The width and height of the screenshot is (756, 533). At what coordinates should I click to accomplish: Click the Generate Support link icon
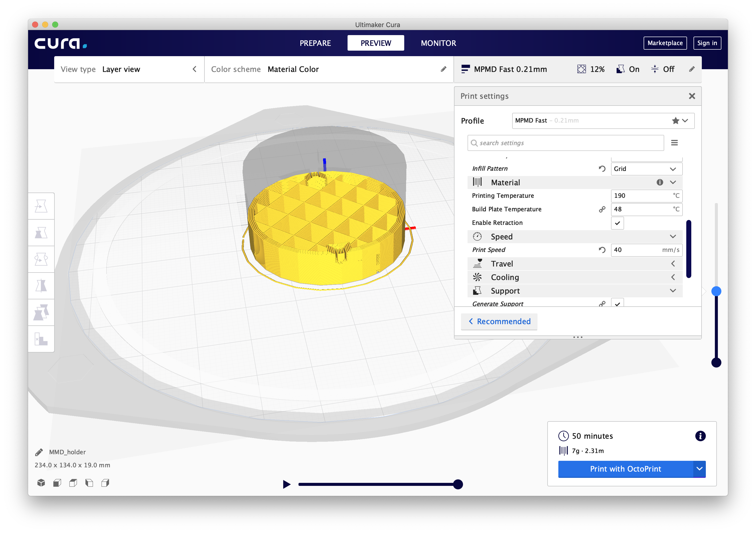[602, 304]
